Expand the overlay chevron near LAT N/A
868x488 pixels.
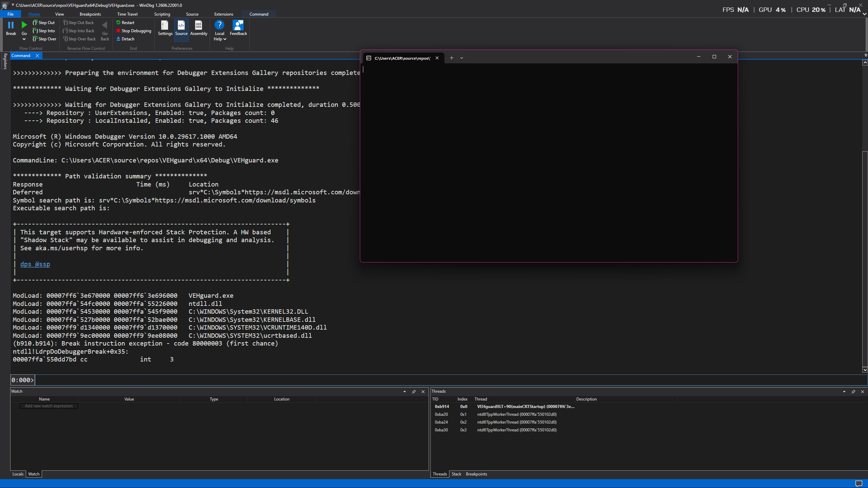[x=865, y=14]
